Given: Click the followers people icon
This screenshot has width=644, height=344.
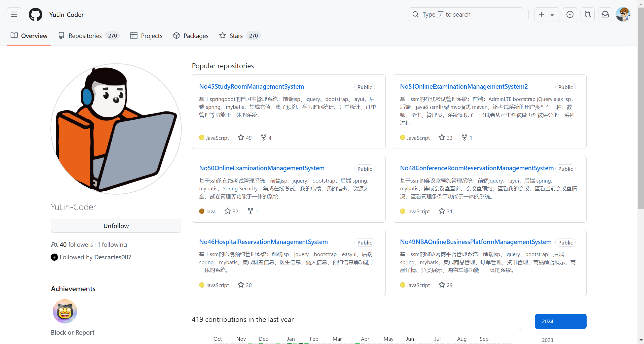Looking at the screenshot, I should click(54, 245).
